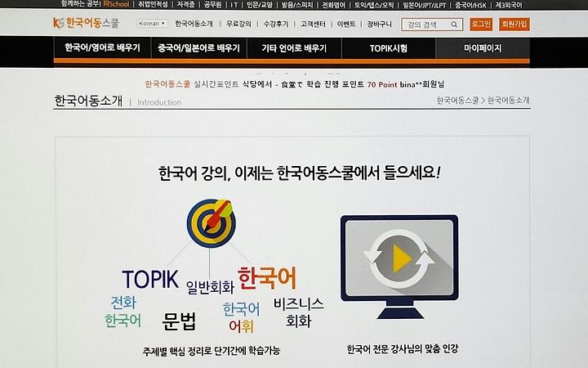This screenshot has height=368, width=588.
Task: Click the 한국어동스쿨 logo
Action: click(87, 23)
